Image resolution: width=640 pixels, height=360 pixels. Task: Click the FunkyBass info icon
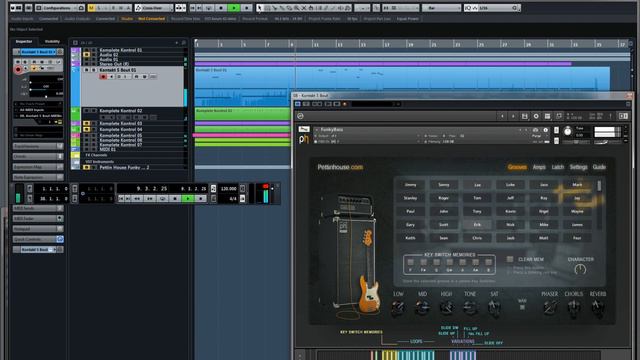(x=546, y=130)
